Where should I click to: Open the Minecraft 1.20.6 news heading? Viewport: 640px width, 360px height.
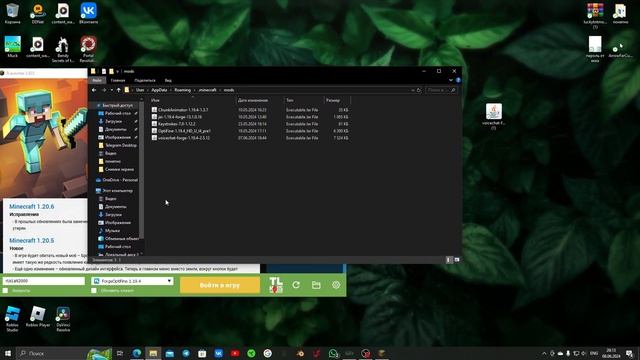click(x=31, y=207)
